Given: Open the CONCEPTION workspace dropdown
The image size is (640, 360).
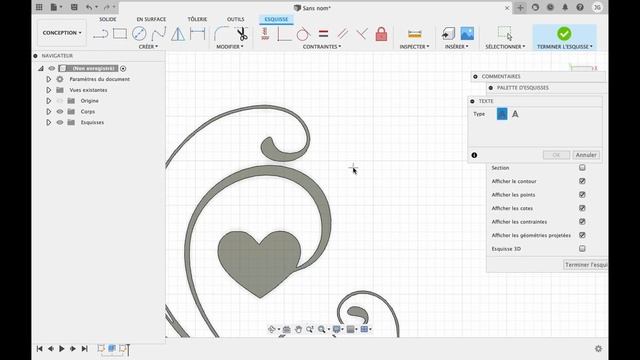Looking at the screenshot, I should [x=62, y=33].
